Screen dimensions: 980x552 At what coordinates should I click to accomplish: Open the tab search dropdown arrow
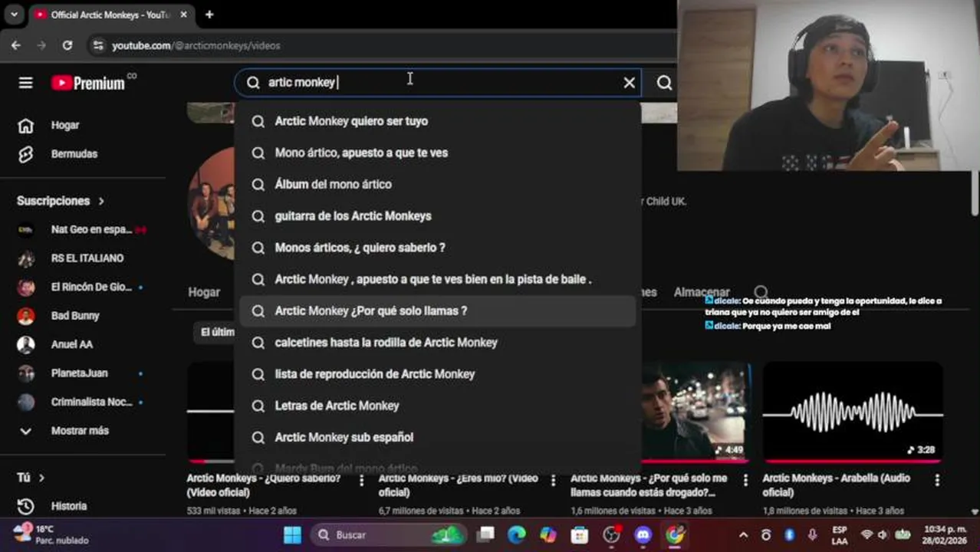click(14, 15)
